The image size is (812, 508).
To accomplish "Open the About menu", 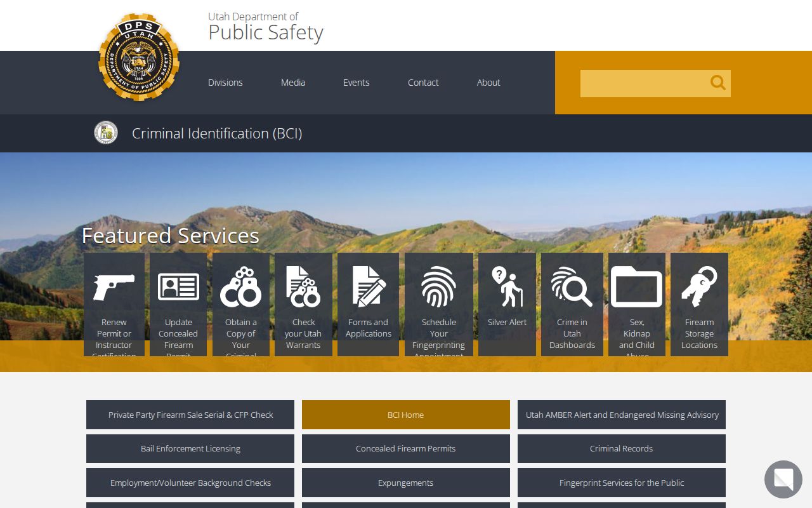I will [x=488, y=83].
